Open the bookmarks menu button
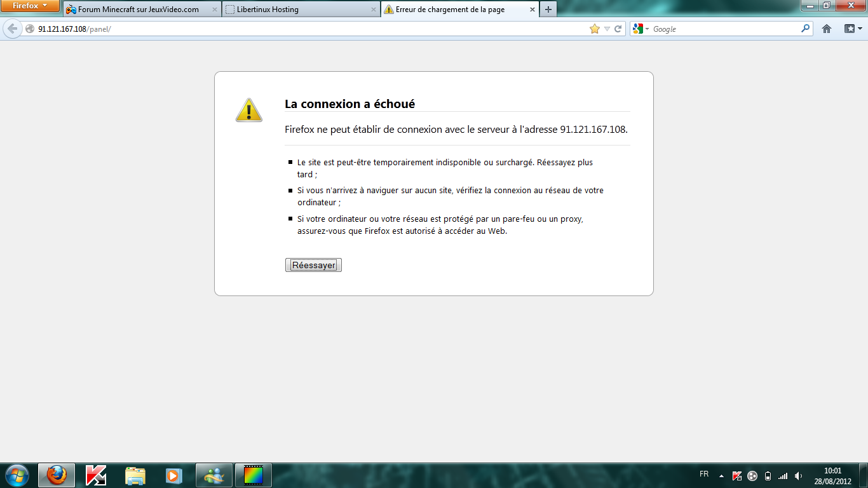Screen dimensions: 868x488 coord(853,29)
